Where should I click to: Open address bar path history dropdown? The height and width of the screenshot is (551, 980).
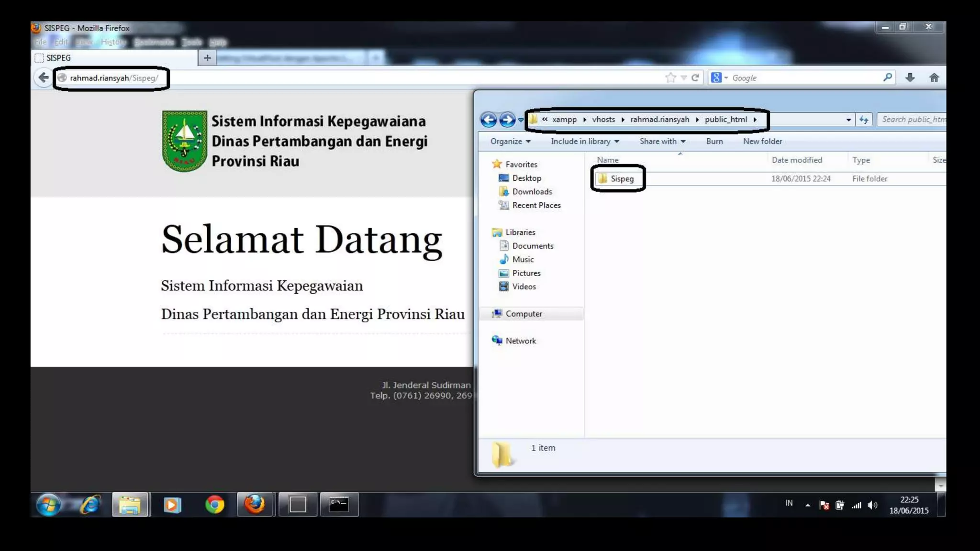point(848,120)
